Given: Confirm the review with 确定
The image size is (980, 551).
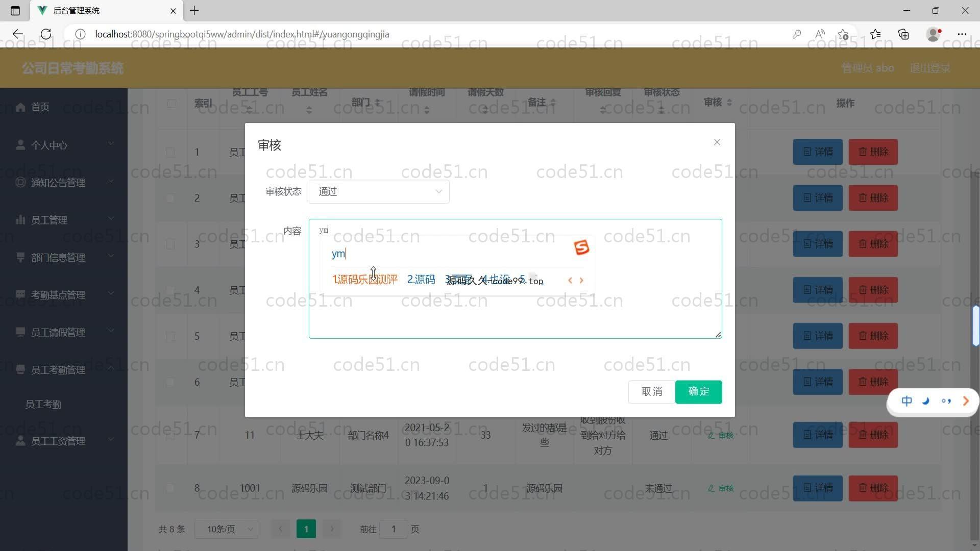Looking at the screenshot, I should pos(698,392).
